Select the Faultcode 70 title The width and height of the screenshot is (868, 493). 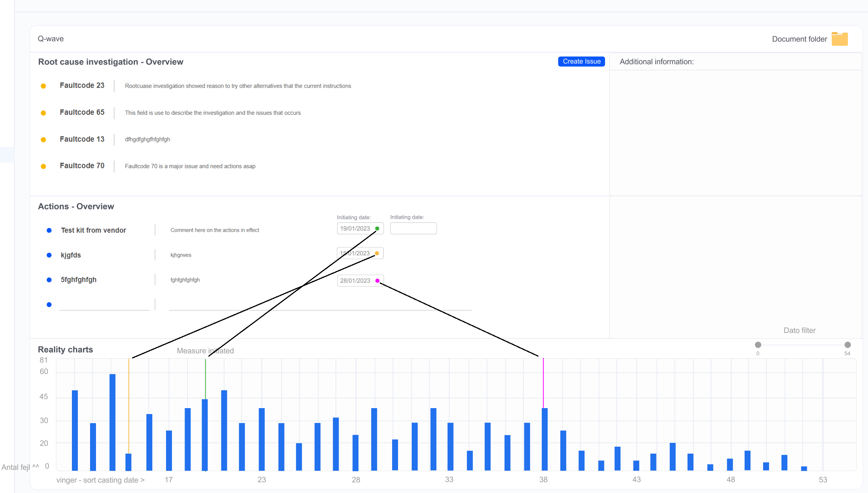click(82, 166)
